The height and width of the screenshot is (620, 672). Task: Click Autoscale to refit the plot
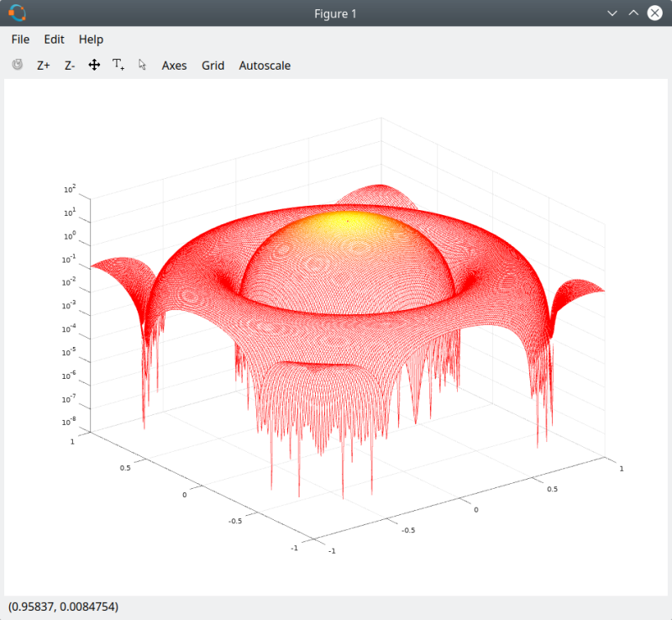(265, 65)
